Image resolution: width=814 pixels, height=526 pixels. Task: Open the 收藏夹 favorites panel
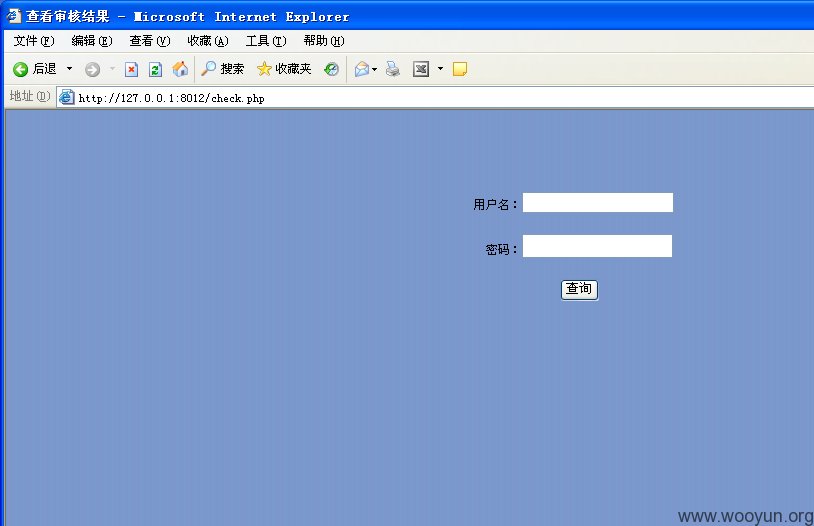284,69
